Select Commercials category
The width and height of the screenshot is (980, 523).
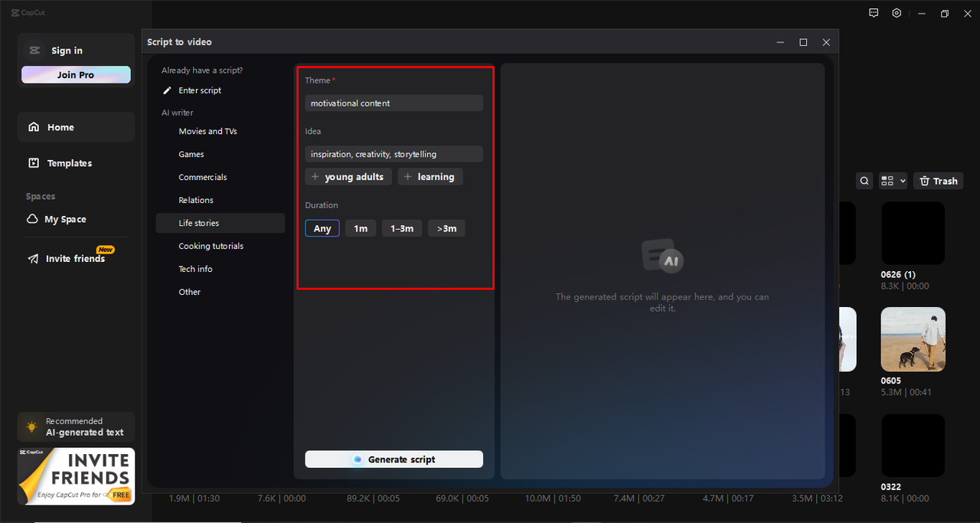tap(220, 177)
